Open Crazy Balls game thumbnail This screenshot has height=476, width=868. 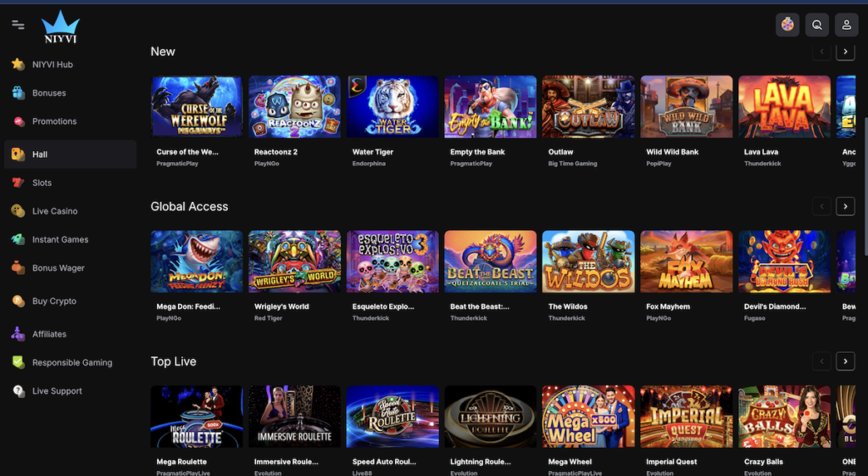click(784, 417)
